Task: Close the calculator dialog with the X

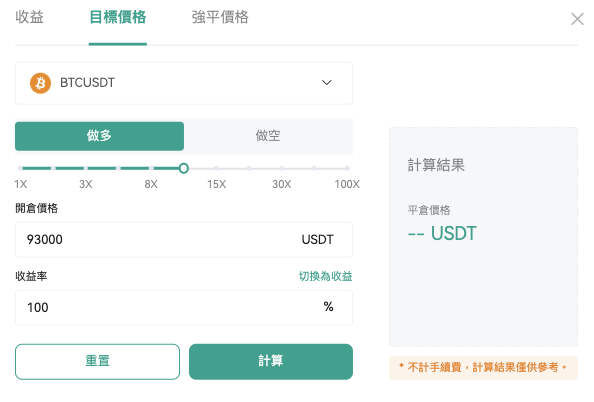Action: coord(577,19)
